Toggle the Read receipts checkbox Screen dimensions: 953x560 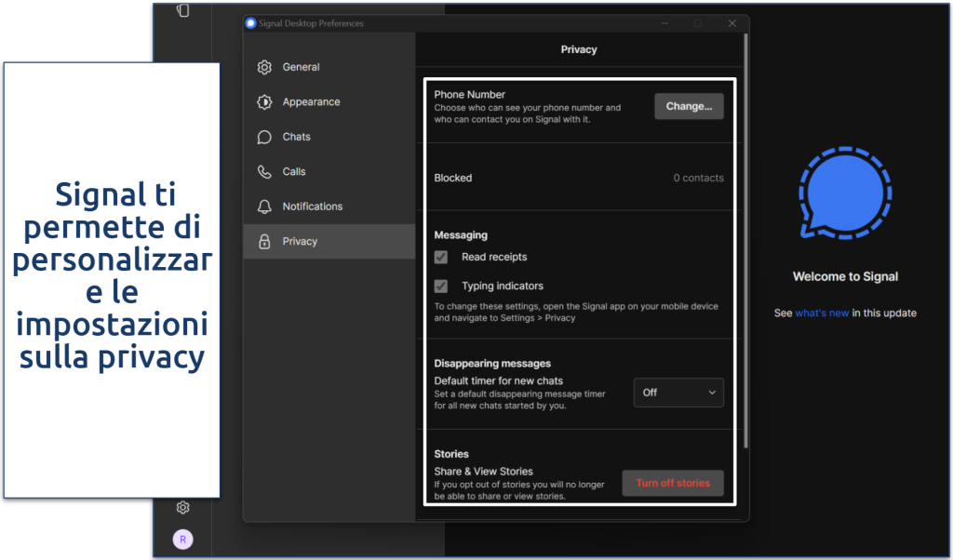tap(441, 257)
